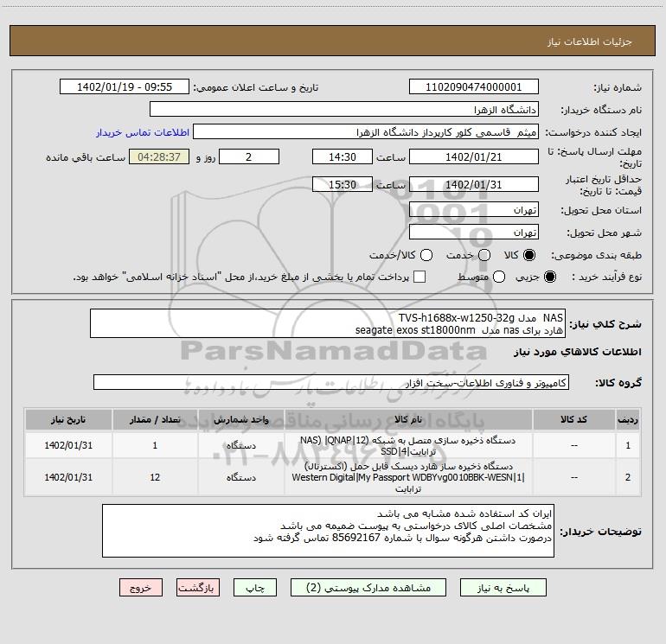Click the response deadline date 1402/01/21
The image size is (666, 644).
474,156
